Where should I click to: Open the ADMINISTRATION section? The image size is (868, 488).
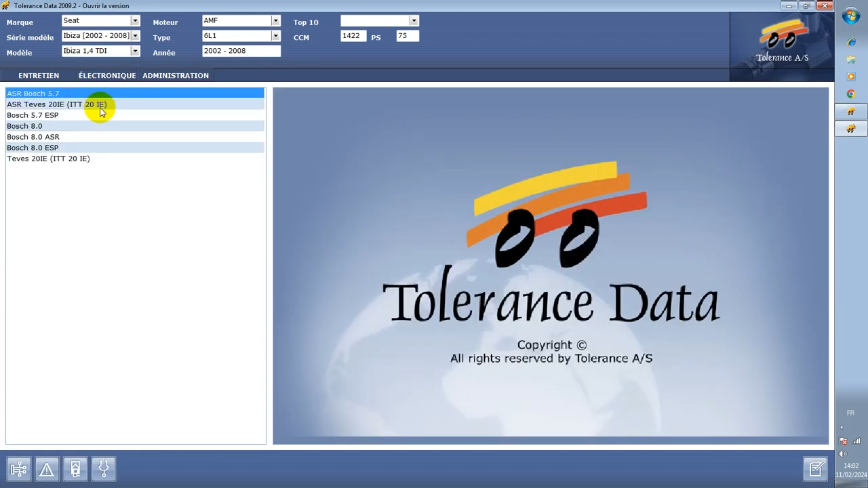coord(175,75)
